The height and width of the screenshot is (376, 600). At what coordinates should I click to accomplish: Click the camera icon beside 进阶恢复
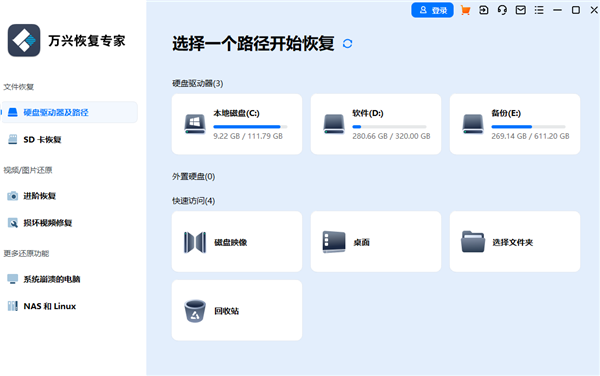[x=13, y=196]
